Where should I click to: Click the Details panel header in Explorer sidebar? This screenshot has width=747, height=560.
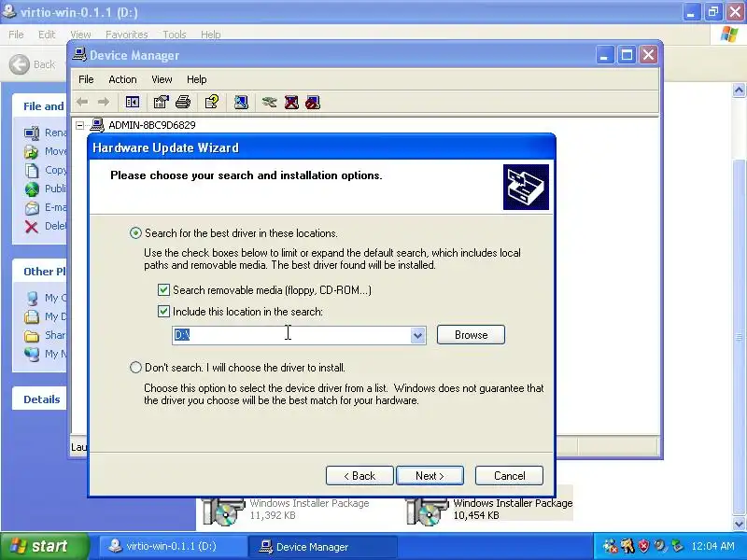41,399
